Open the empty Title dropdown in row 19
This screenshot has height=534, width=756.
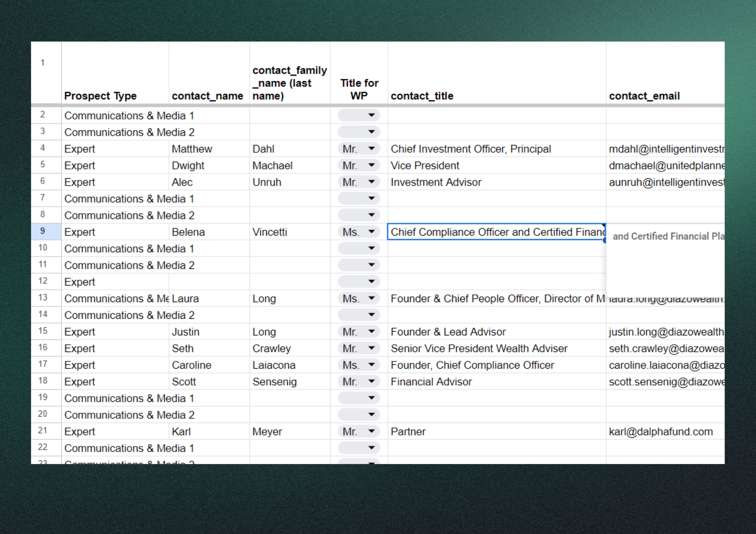pos(371,398)
